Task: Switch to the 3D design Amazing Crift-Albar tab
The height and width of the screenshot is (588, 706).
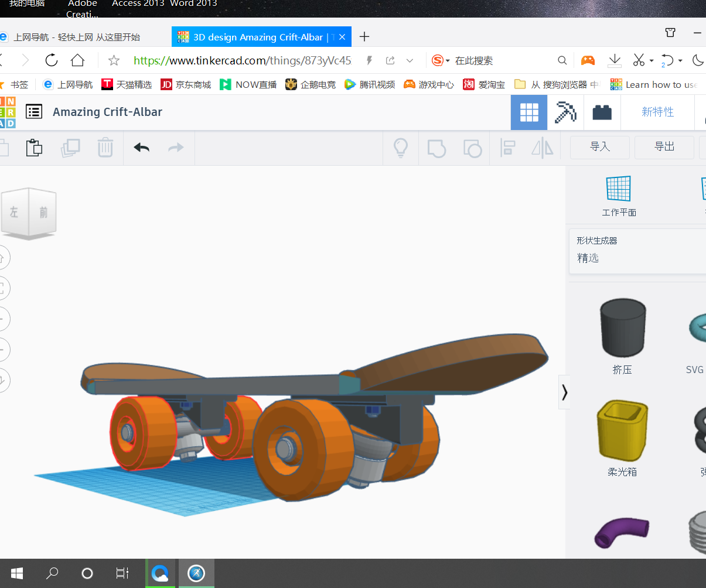Action: pyautogui.click(x=253, y=36)
